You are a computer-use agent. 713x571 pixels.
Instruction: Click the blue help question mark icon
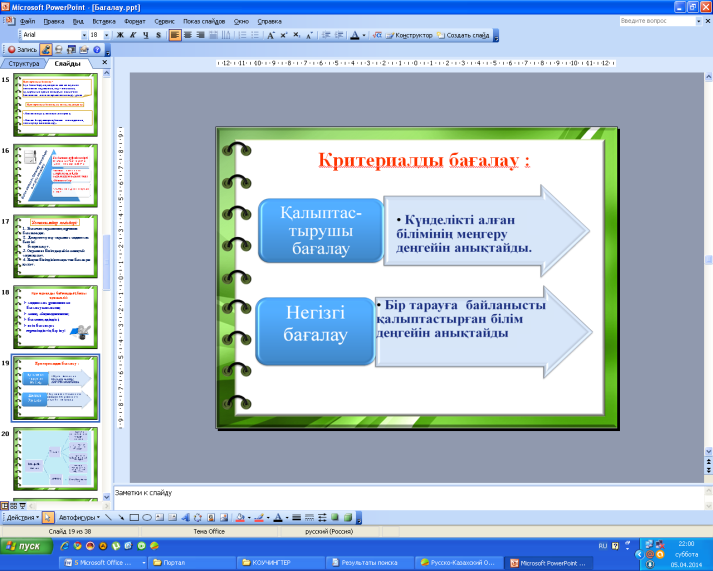[x=96, y=50]
